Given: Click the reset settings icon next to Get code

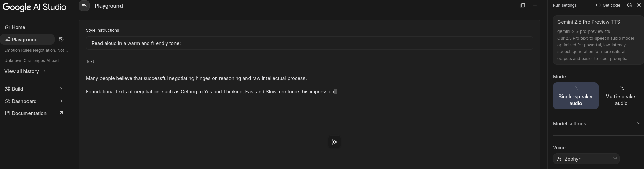Looking at the screenshot, I should tap(629, 5).
